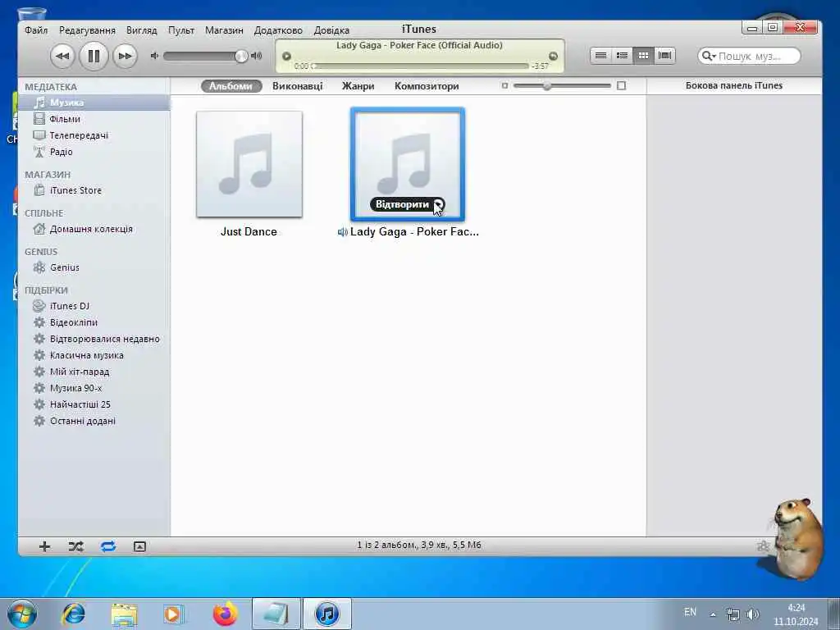The width and height of the screenshot is (840, 630).
Task: Open the Пульт menu
Action: pyautogui.click(x=181, y=30)
